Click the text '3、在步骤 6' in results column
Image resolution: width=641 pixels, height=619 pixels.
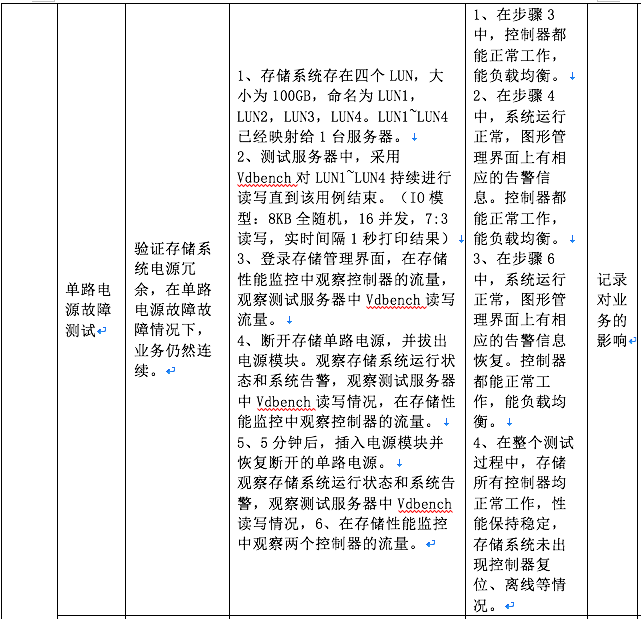pyautogui.click(x=514, y=259)
